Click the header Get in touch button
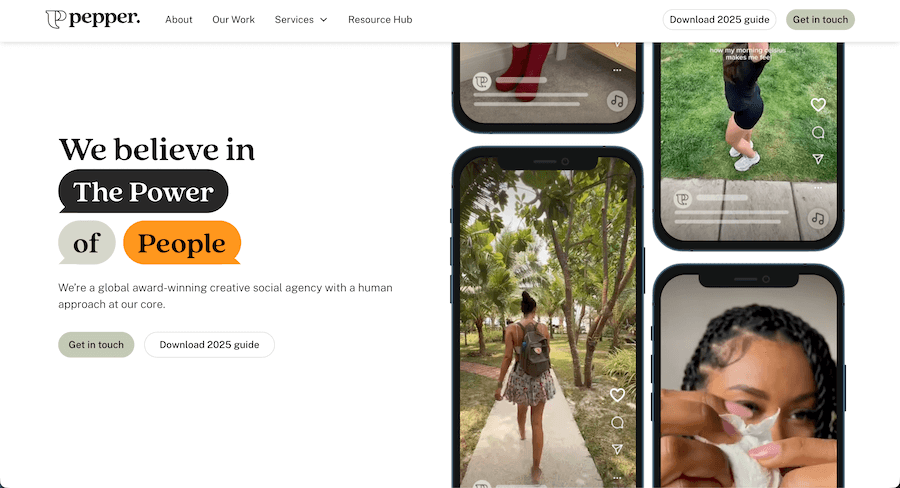 tap(820, 20)
